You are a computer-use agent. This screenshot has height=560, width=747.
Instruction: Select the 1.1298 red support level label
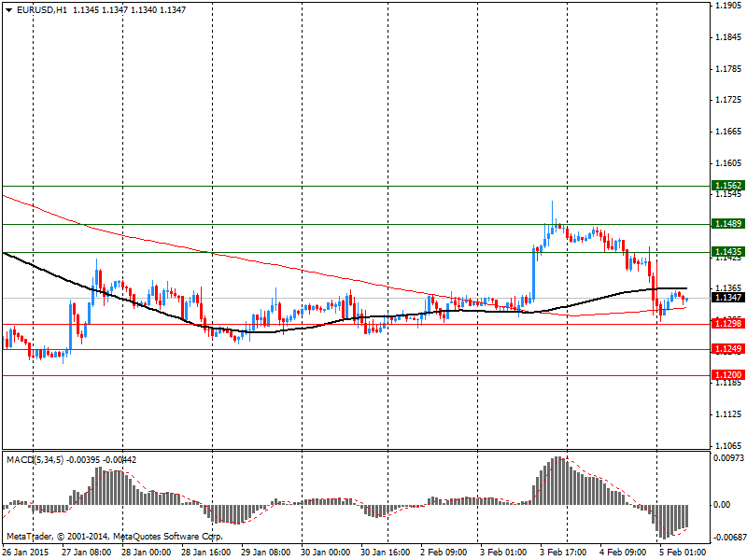click(x=728, y=323)
